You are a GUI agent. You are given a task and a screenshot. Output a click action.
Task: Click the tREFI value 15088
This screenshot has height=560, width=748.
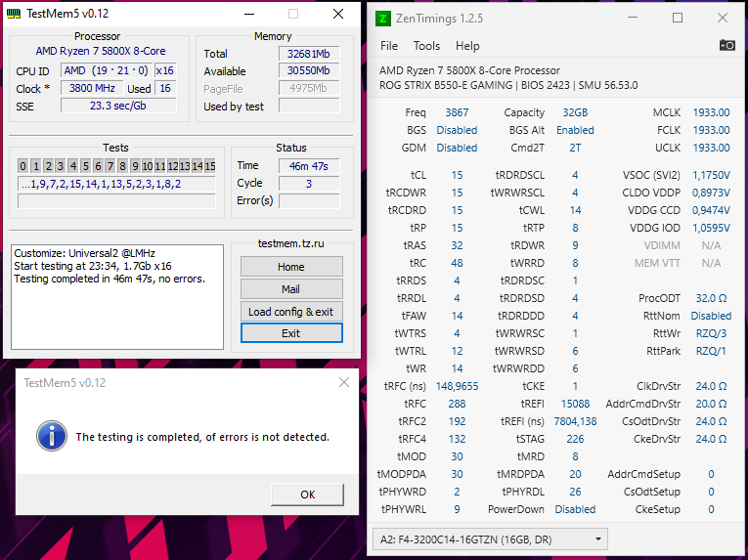(x=575, y=404)
